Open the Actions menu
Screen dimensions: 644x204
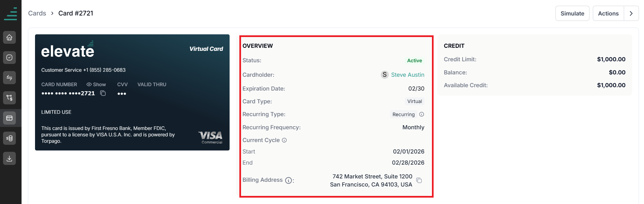click(x=608, y=13)
